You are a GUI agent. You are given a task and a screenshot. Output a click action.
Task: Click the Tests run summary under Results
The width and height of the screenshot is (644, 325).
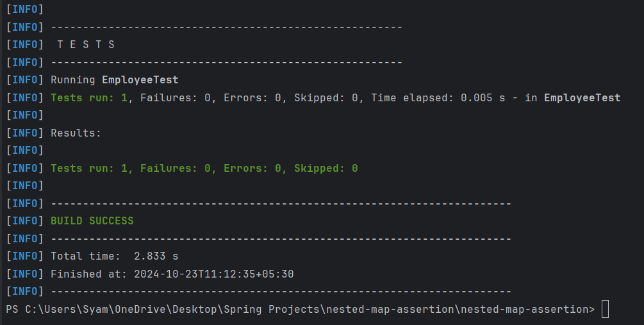[204, 168]
